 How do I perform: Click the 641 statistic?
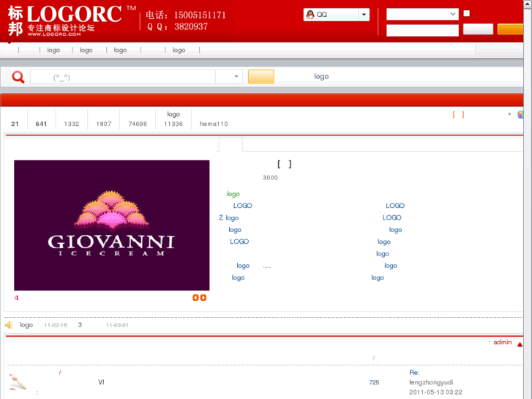(x=41, y=124)
